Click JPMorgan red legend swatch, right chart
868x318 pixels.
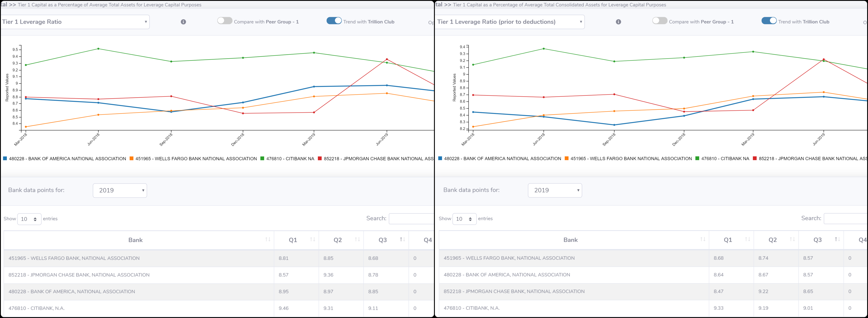(755, 159)
